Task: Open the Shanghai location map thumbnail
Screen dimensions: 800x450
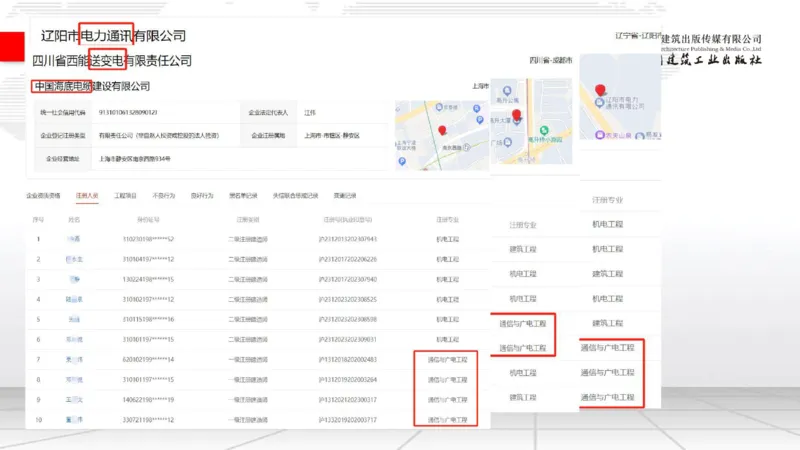Action: (442, 135)
